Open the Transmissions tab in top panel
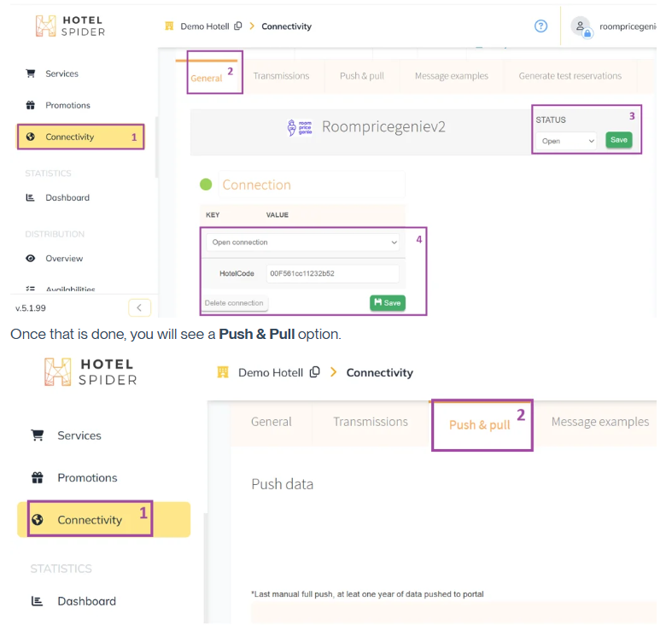This screenshot has height=625, width=672. (x=281, y=76)
